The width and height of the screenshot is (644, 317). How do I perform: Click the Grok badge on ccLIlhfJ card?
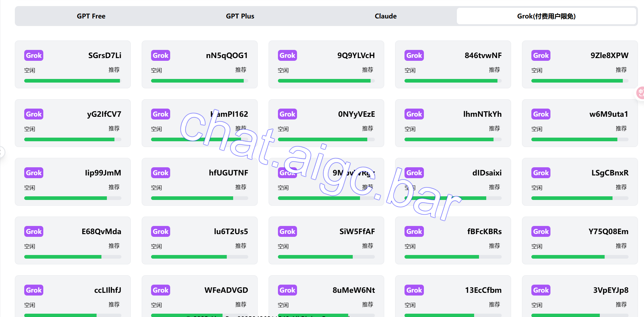tap(34, 290)
